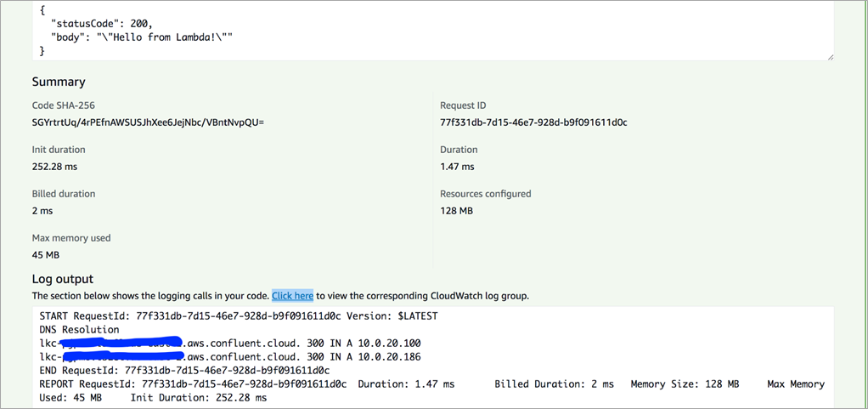This screenshot has width=868, height=409.
Task: Click the Log output heading
Action: 63,279
